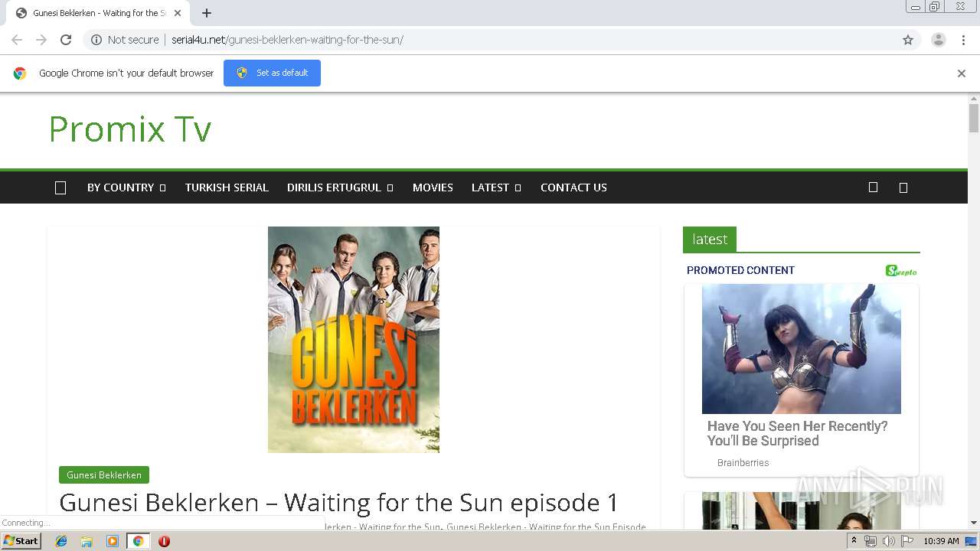Viewport: 980px width, 551px height.
Task: Click the browser forward arrow
Action: coord(41,40)
